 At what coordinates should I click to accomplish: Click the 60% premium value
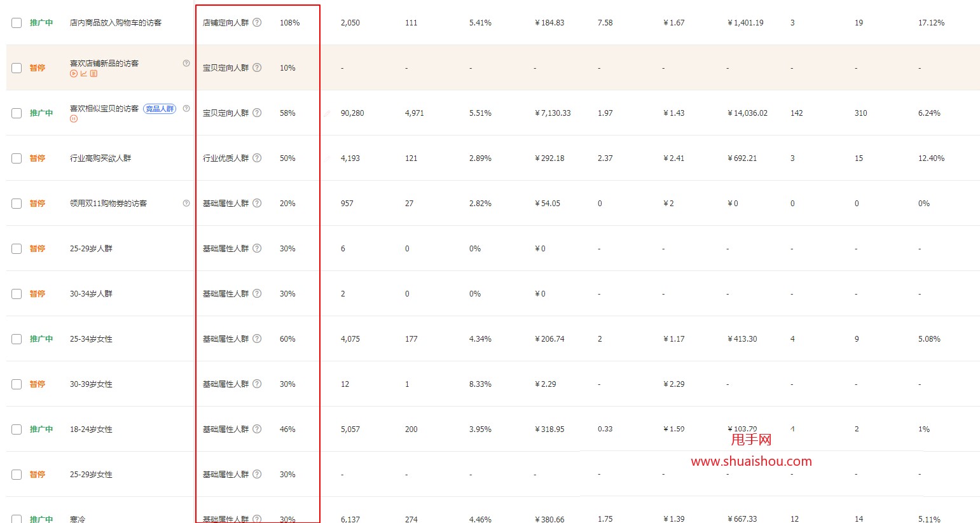pyautogui.click(x=287, y=339)
